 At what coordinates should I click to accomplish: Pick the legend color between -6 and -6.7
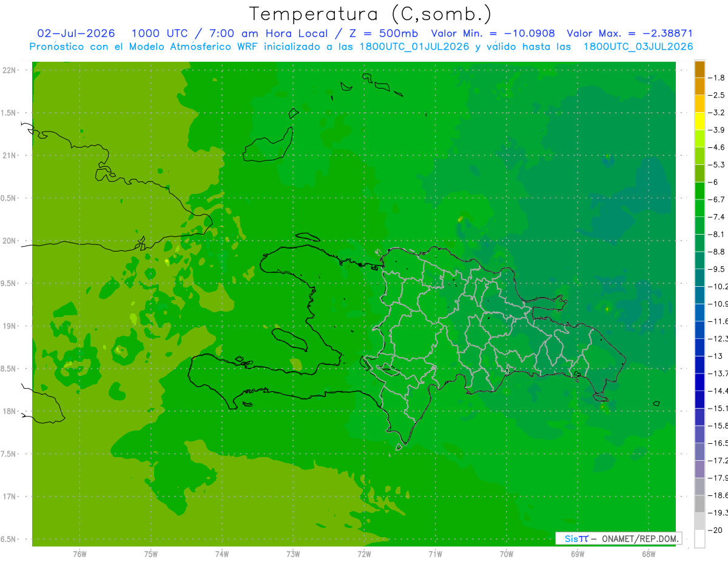[699, 190]
